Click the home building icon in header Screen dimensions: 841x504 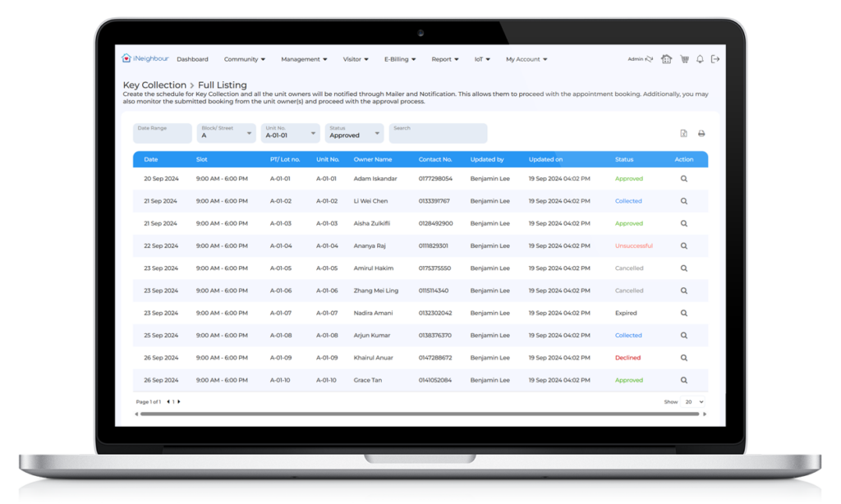[666, 59]
